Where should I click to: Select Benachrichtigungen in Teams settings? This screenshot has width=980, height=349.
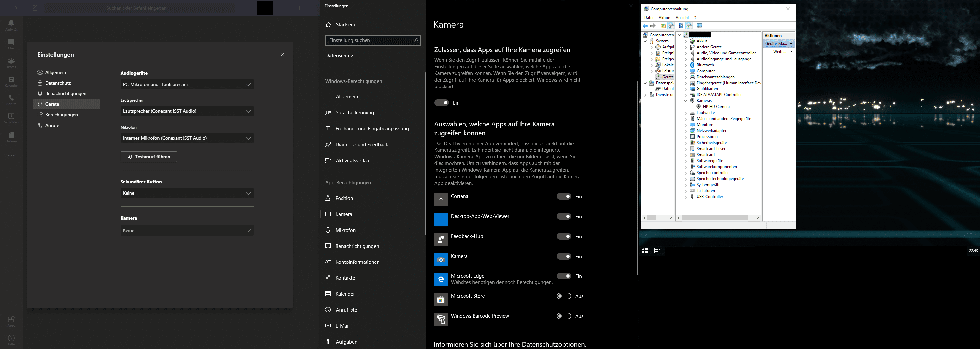coord(67,93)
